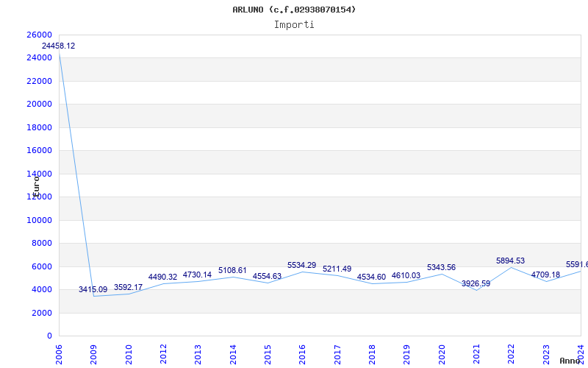
Task: Select the 5108.61 data label
Action: [232, 271]
